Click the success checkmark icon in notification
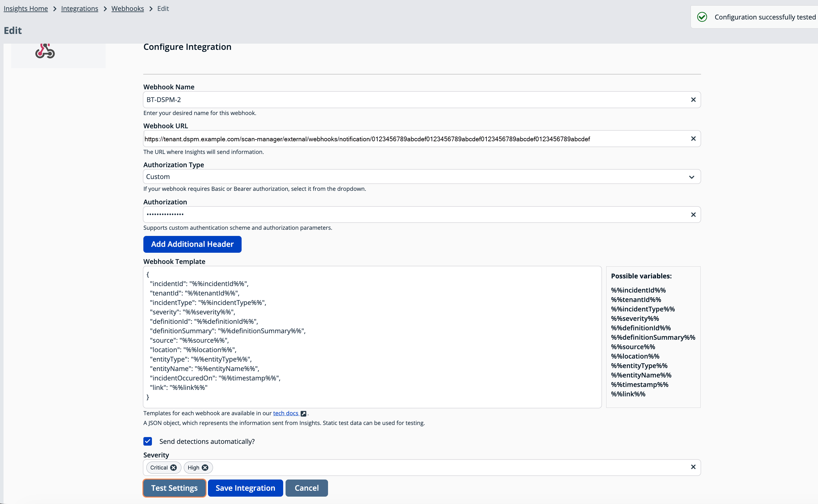This screenshot has width=818, height=504. [702, 17]
